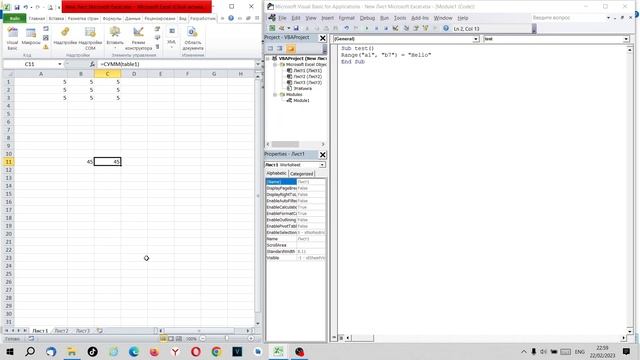
Task: Open the File menu in VBA editor
Action: pyautogui.click(x=282, y=18)
